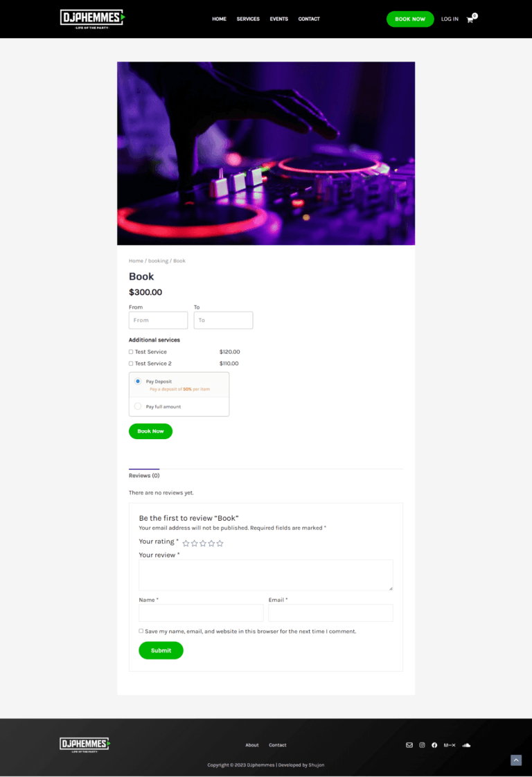Open the From date picker field

[158, 320]
